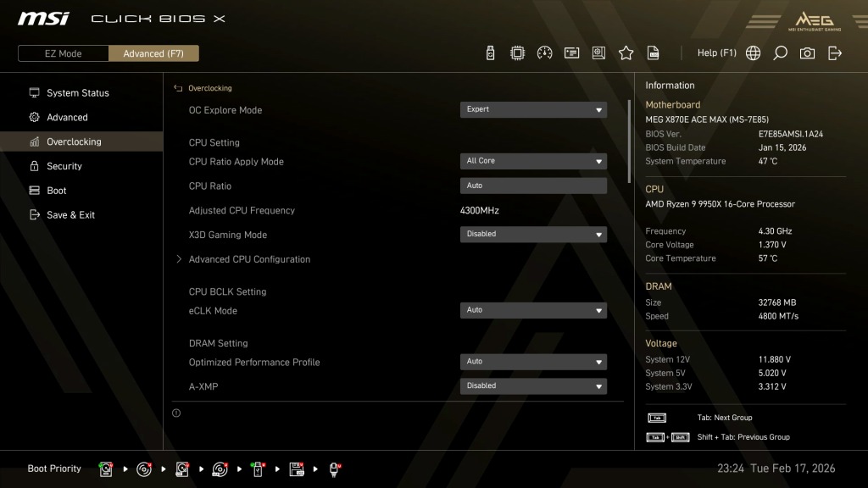
Task: Click the settings list scrollbar
Action: [629, 141]
